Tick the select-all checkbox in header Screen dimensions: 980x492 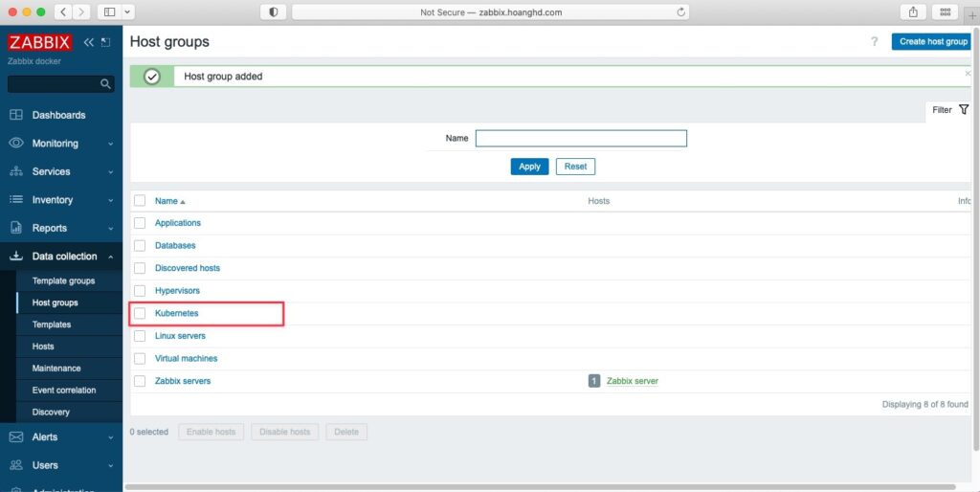pyautogui.click(x=140, y=201)
